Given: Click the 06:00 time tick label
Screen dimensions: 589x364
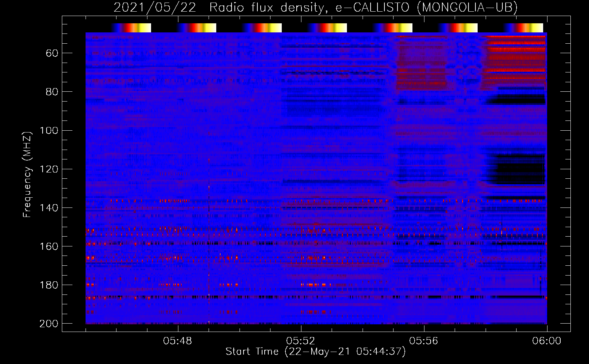Looking at the screenshot, I should 547,341.
